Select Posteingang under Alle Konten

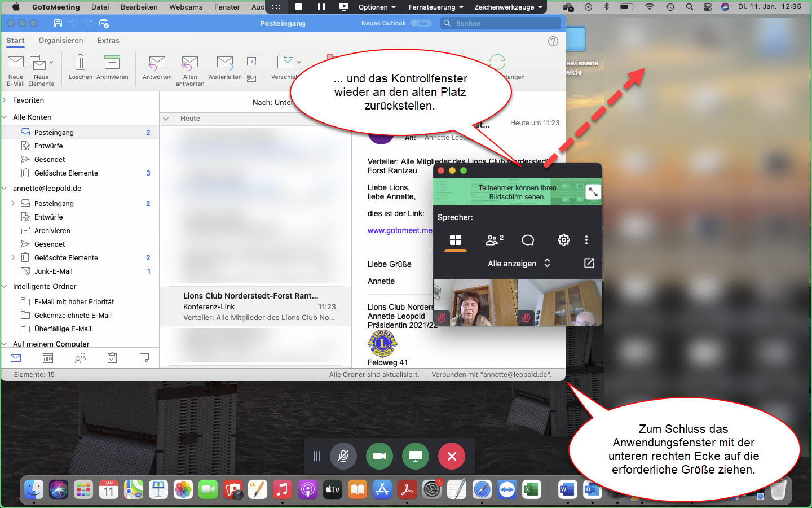click(80, 132)
